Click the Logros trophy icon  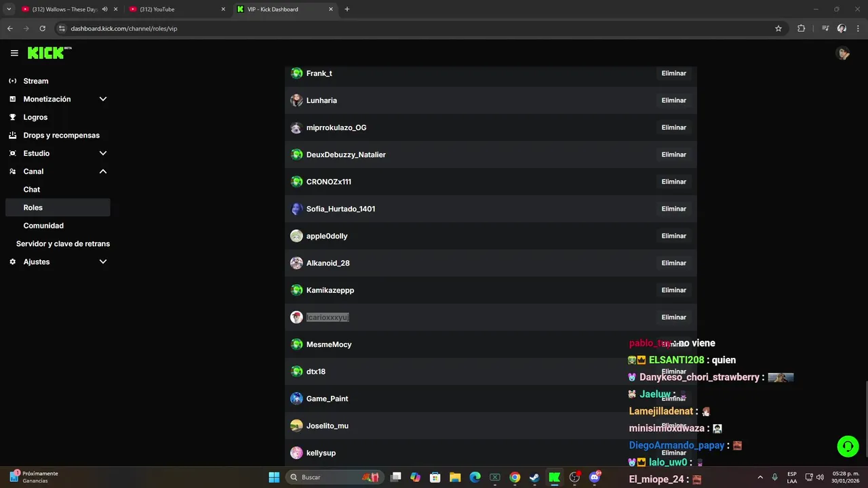(12, 117)
